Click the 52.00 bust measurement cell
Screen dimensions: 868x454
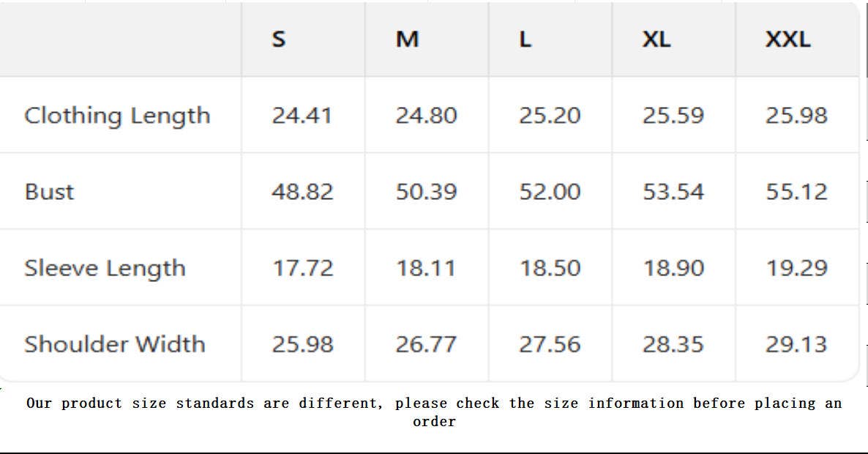pyautogui.click(x=550, y=192)
